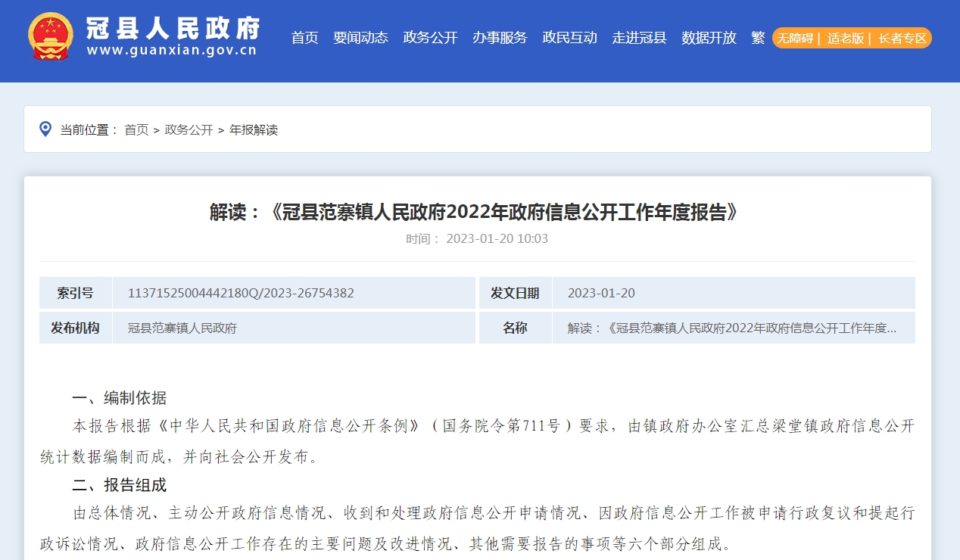Open the 办事服务 menu item

[x=500, y=38]
